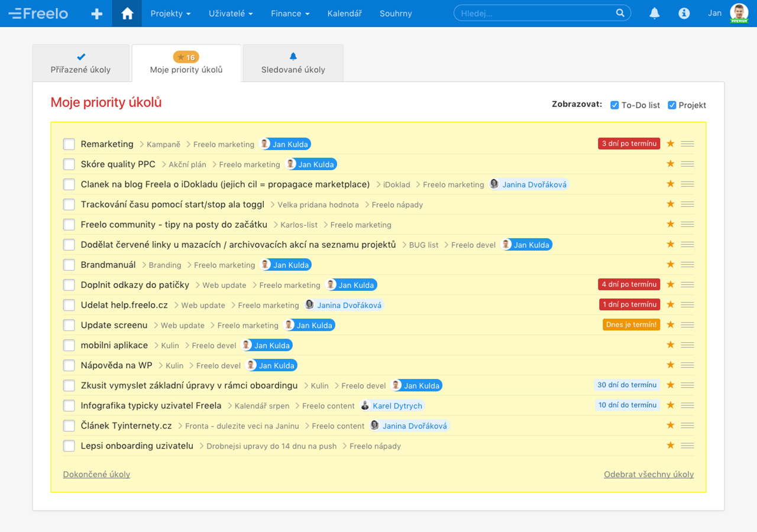Viewport: 757px width, 532px height.
Task: Click Odebrat všechny úkoly link
Action: pos(649,474)
